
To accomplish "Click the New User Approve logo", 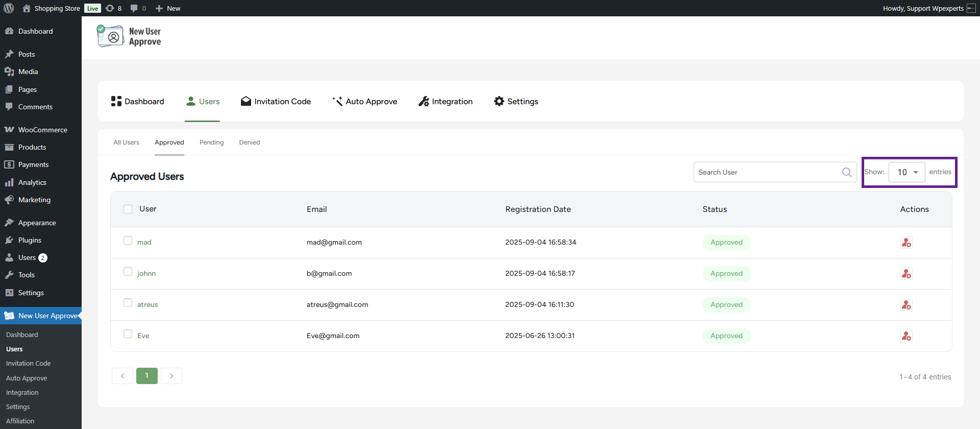I will pyautogui.click(x=129, y=37).
